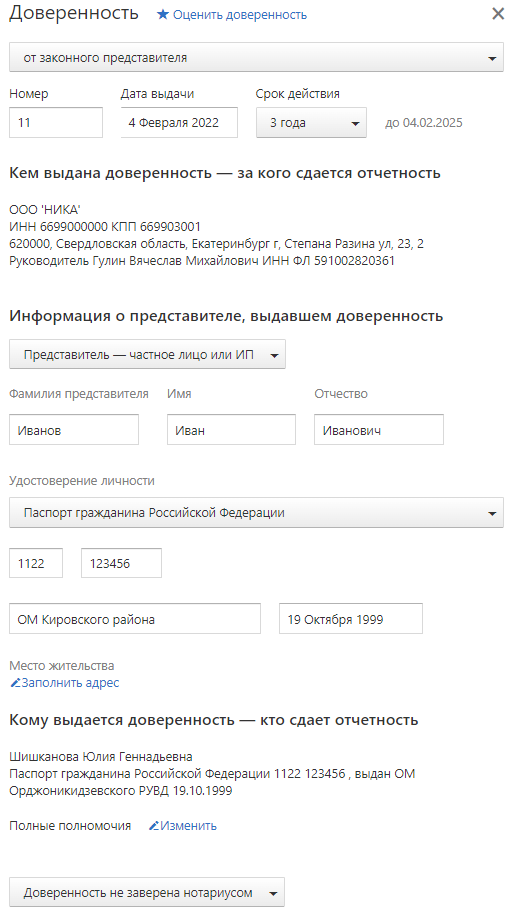The image size is (512, 921).
Task: Click the Заполнить адрес link
Action: pyautogui.click(x=70, y=683)
